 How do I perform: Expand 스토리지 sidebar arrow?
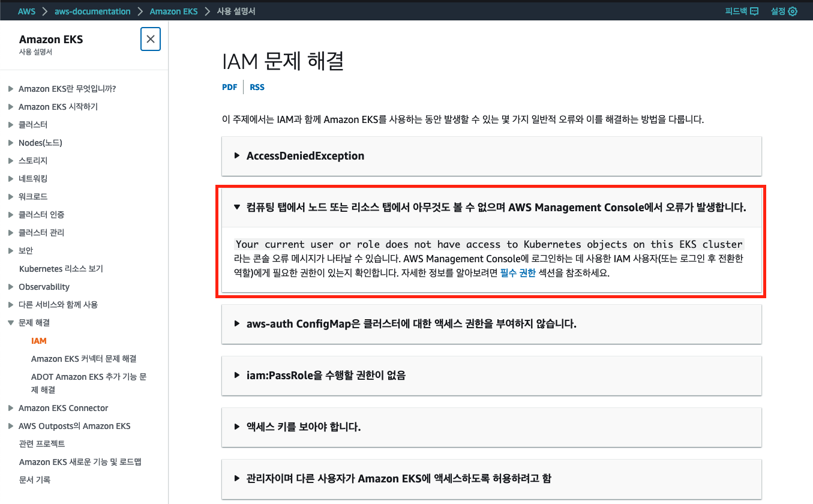tap(11, 161)
